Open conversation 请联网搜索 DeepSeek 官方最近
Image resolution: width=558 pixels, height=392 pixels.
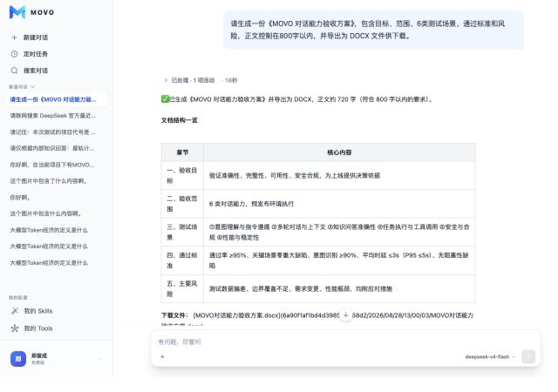click(x=52, y=116)
